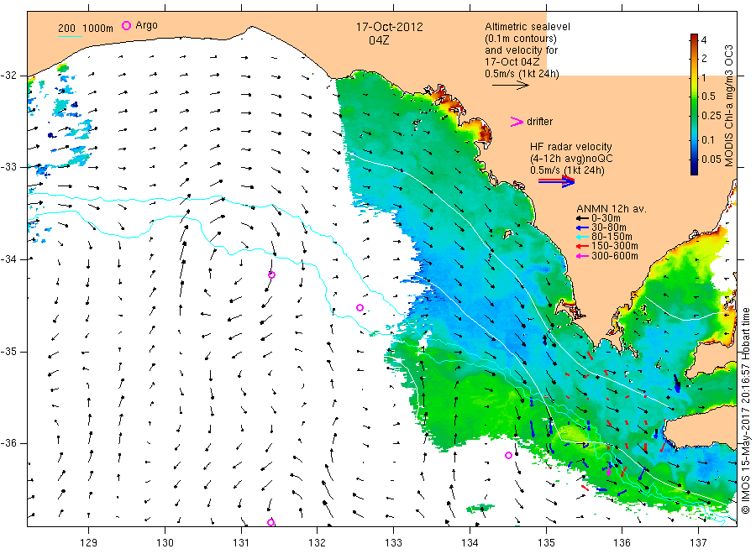Viewport: 756px width, 554px height.
Task: Select the black 0-30m ANMN arrow symbol
Action: (582, 218)
